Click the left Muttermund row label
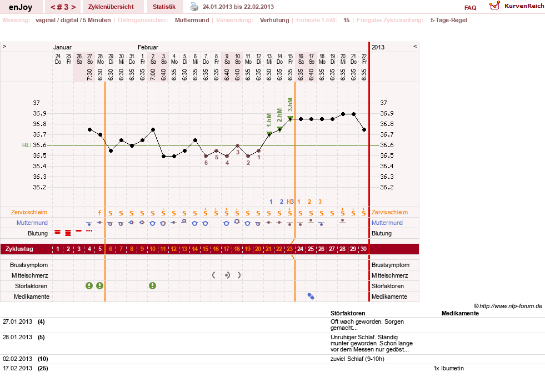This screenshot has width=545, height=392. pyautogui.click(x=32, y=223)
